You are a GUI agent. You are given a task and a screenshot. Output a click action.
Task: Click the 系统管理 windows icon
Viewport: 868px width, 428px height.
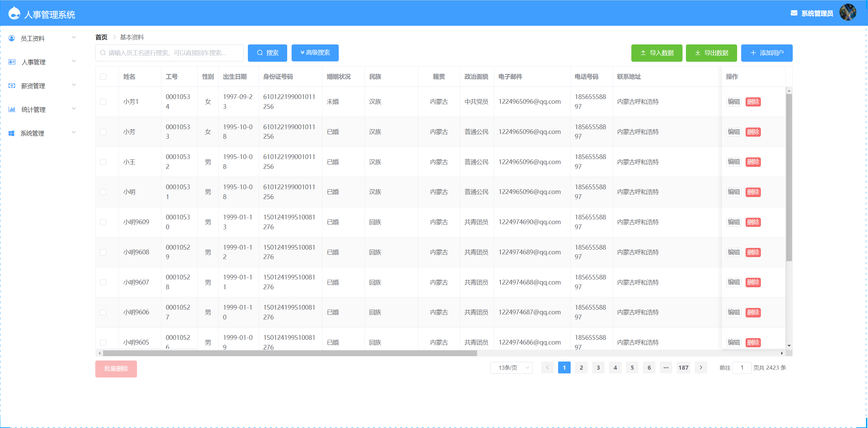12,133
